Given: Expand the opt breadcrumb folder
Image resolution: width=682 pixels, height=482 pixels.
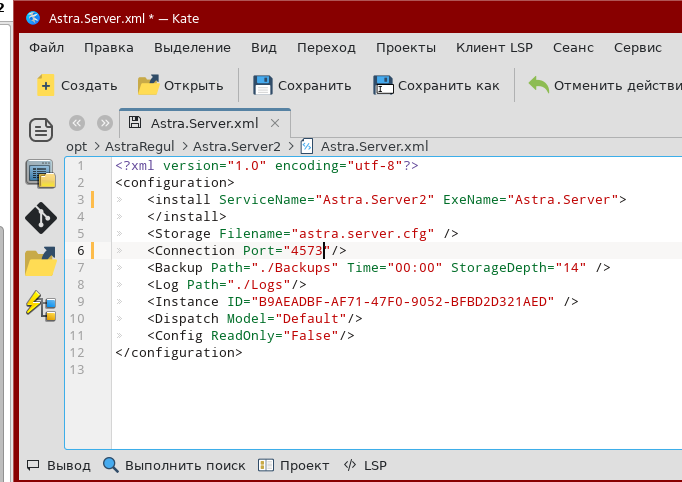Looking at the screenshot, I should (76, 146).
